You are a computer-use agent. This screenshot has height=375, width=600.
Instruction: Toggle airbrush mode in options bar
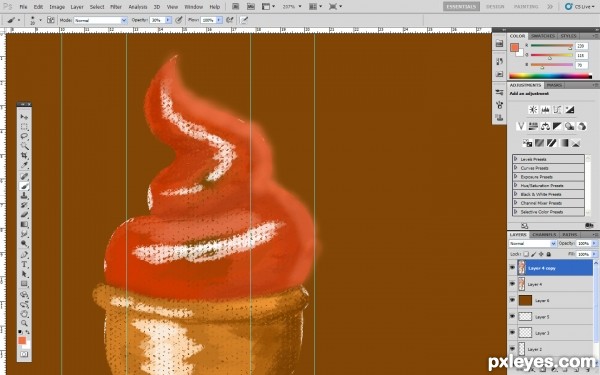tap(230, 20)
